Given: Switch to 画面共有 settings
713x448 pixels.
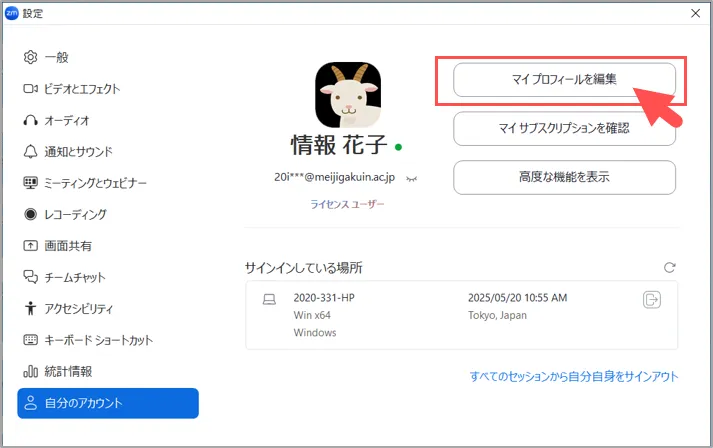Looking at the screenshot, I should pyautogui.click(x=68, y=246).
